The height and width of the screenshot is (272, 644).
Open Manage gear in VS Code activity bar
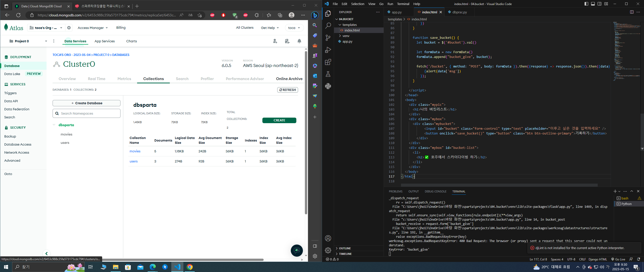pos(328,250)
